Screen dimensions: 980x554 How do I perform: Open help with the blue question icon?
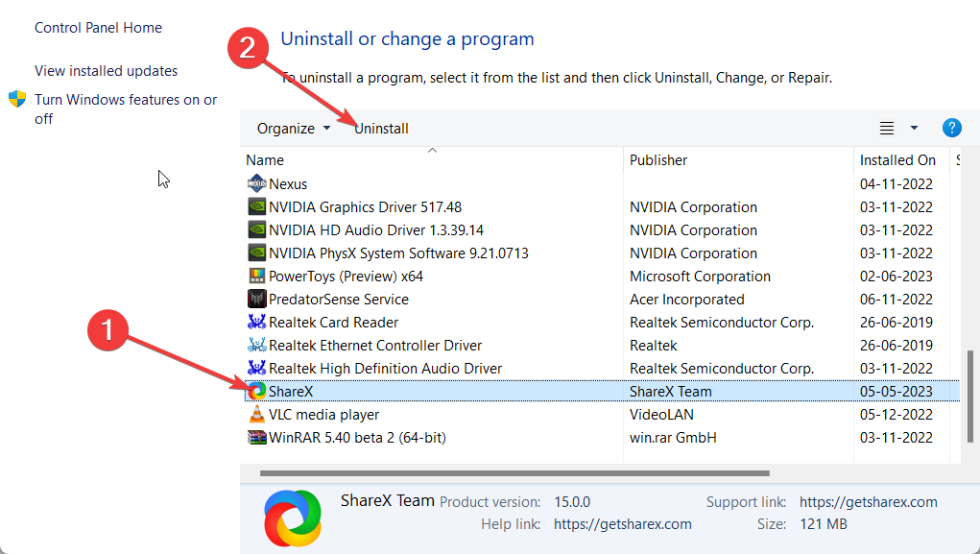tap(951, 128)
